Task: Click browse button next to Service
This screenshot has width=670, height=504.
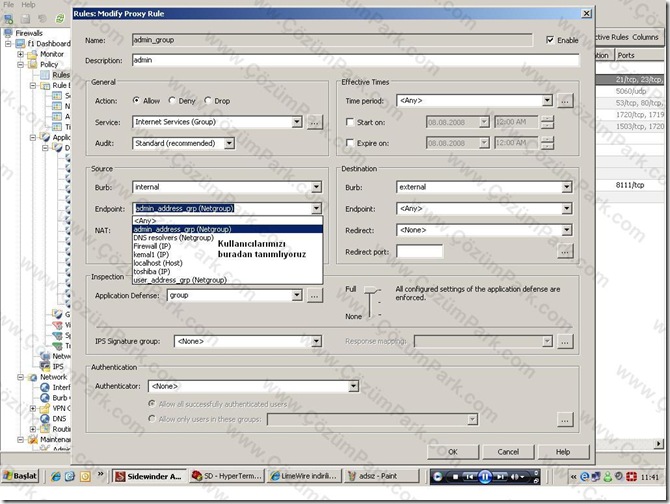Action: pos(314,123)
